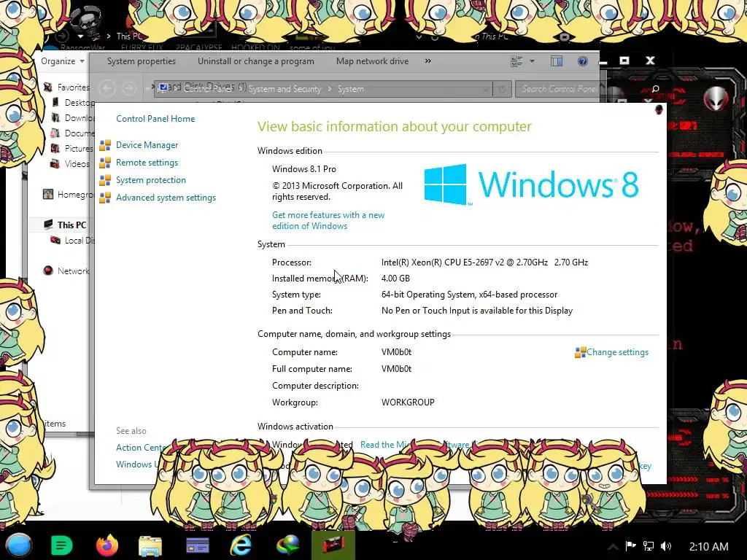Focus the Search Control Panel field
747x560 pixels.
pos(558,89)
